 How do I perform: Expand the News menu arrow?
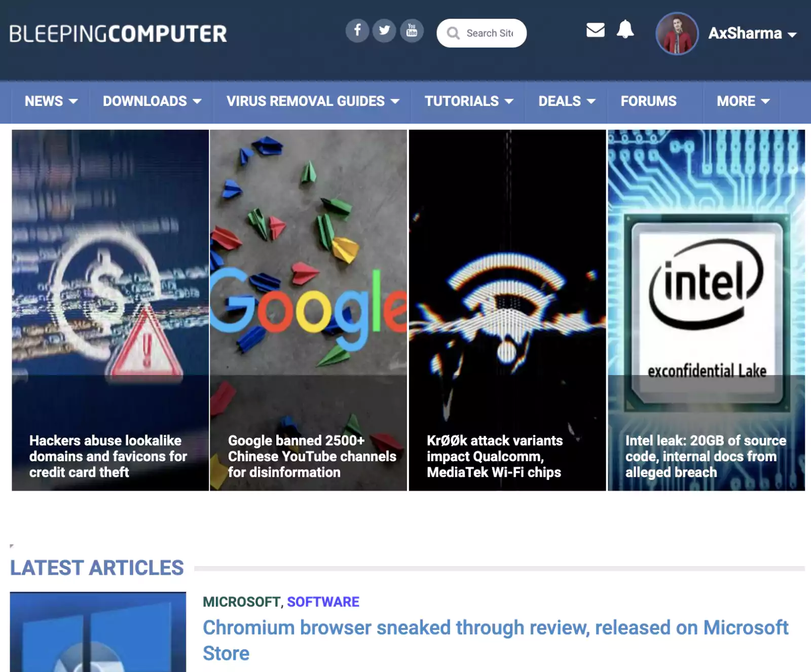pos(73,101)
